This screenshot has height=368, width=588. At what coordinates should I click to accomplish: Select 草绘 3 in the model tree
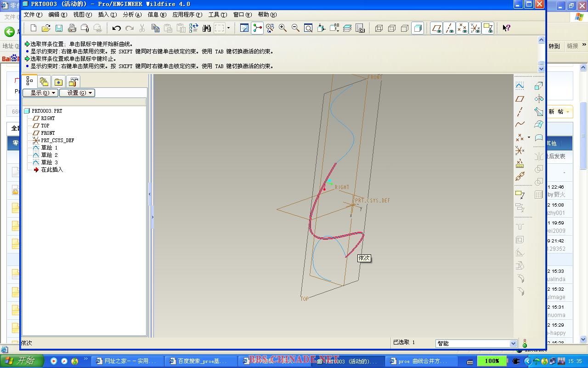point(49,162)
